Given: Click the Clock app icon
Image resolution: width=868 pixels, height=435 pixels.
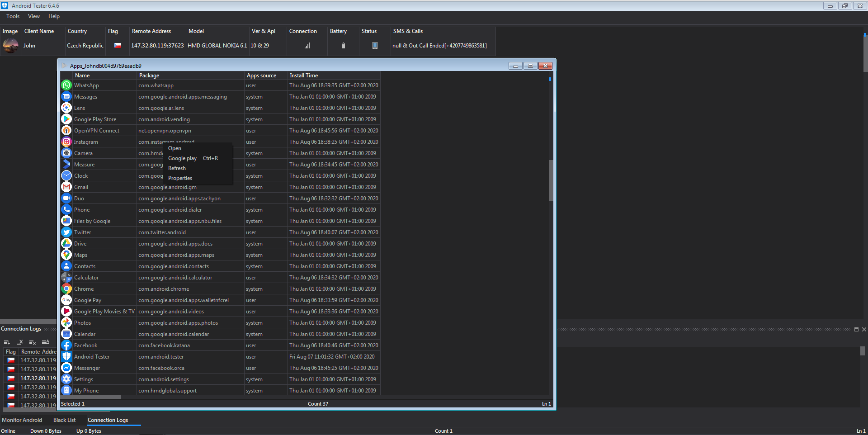Looking at the screenshot, I should coord(66,175).
